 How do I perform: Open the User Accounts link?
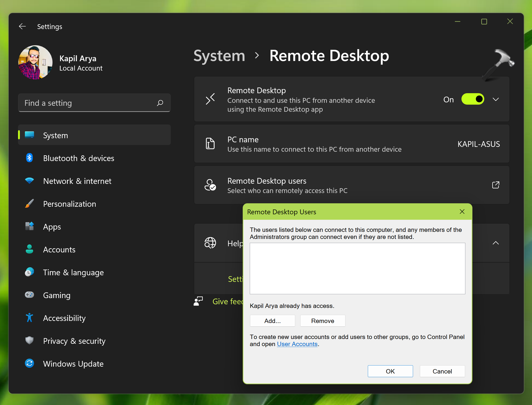[297, 344]
